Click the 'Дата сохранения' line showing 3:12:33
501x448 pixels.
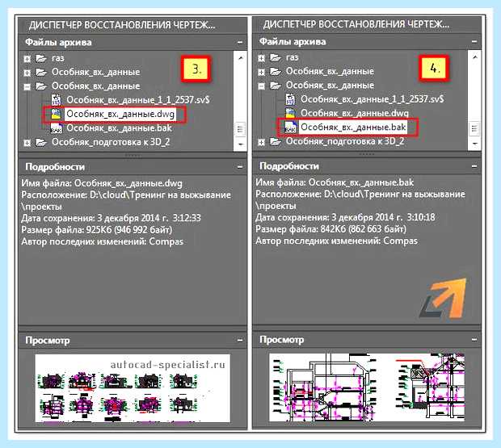[x=111, y=218]
